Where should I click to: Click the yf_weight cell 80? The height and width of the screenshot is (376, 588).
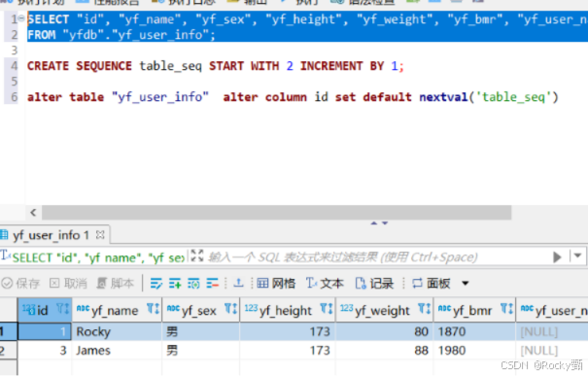(x=384, y=331)
